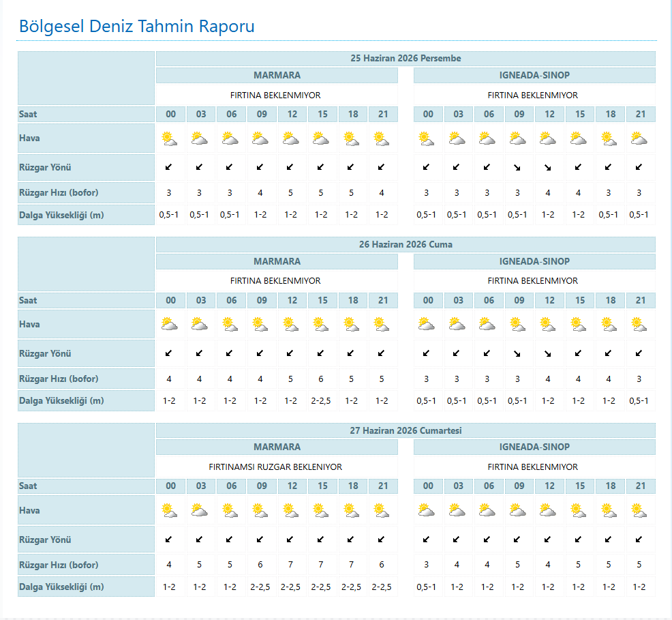Click the 26 Haziran Marmara 03 weather icon
Screen dimensions: 672x620
pyautogui.click(x=199, y=325)
